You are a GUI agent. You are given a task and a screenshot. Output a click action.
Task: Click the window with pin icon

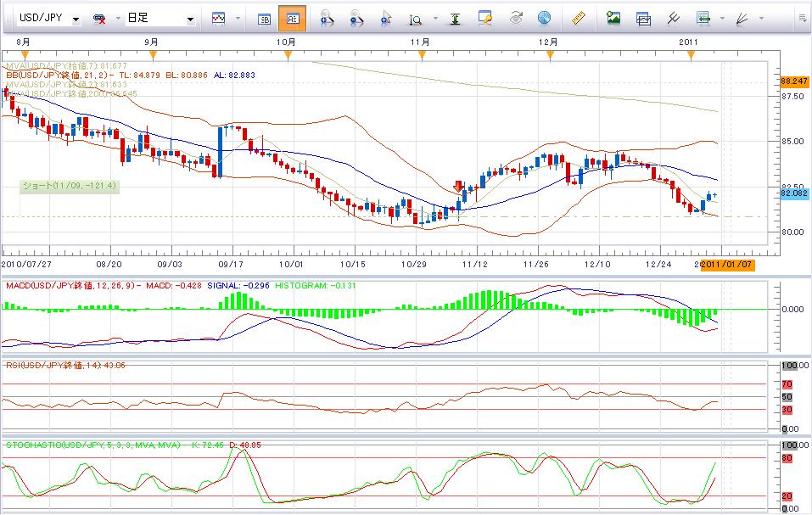pyautogui.click(x=484, y=19)
